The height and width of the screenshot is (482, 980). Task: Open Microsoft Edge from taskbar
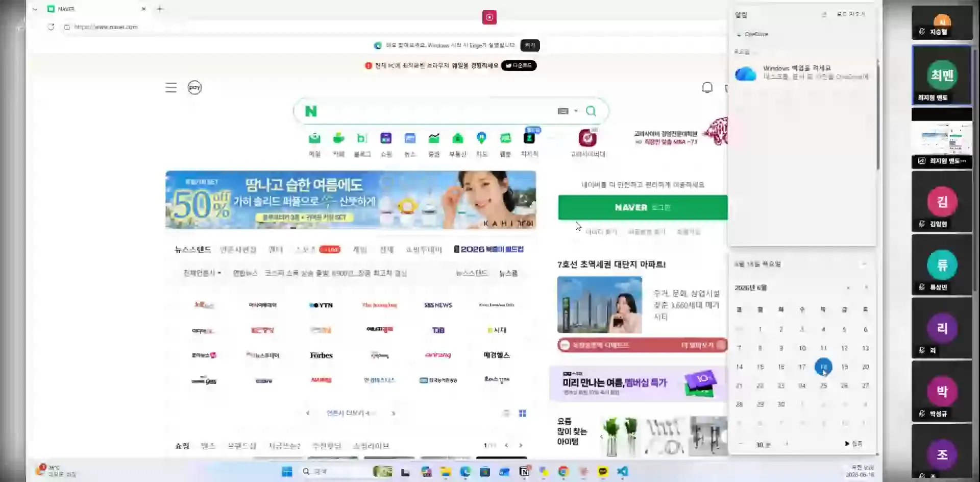click(x=465, y=471)
